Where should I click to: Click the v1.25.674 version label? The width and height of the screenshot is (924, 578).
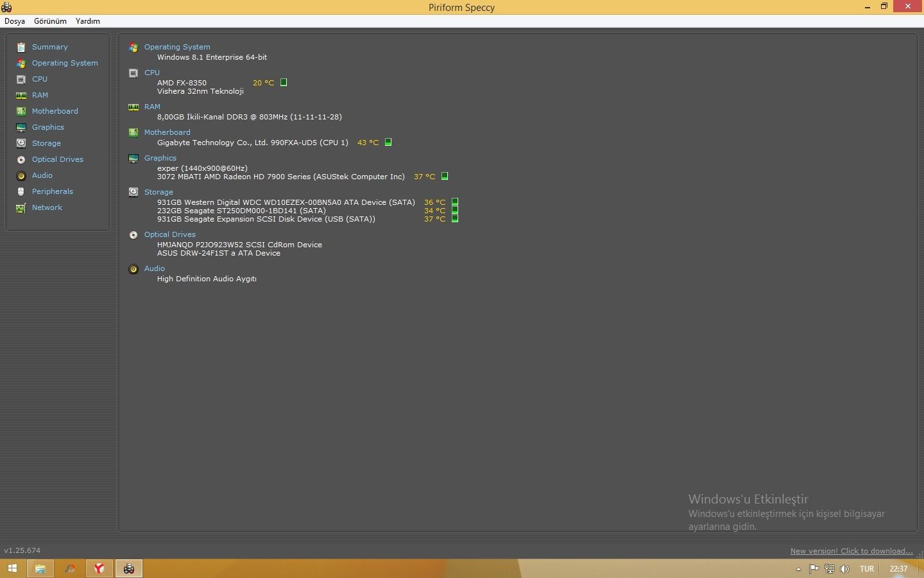(22, 550)
